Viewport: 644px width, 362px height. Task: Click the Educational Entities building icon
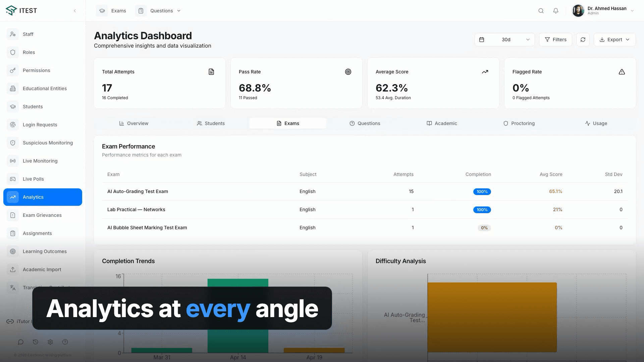point(13,88)
